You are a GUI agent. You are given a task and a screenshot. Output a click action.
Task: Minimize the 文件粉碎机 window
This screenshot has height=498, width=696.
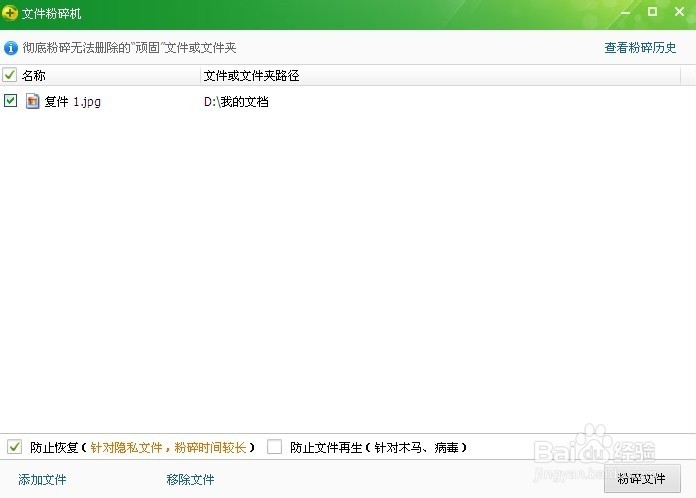(625, 12)
